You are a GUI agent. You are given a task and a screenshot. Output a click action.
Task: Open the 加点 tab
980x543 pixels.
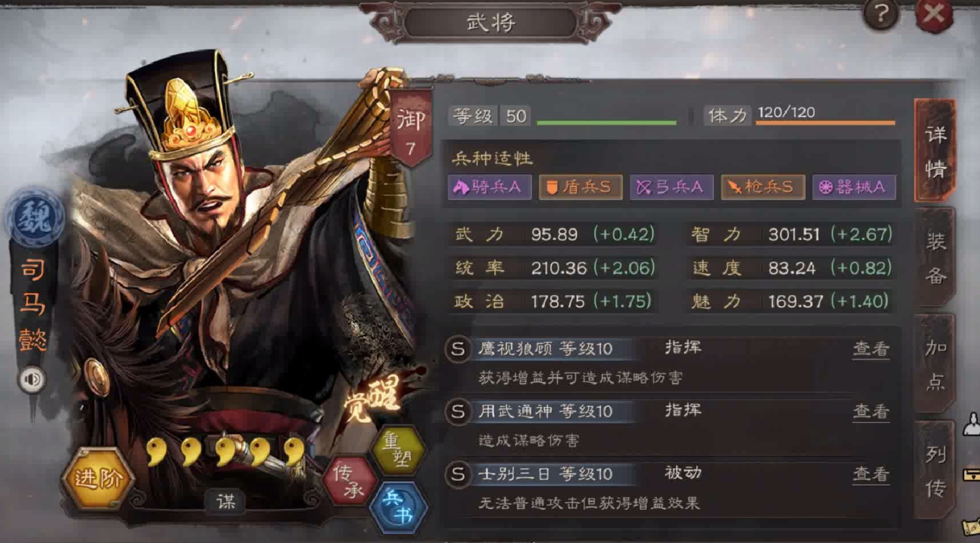click(936, 363)
